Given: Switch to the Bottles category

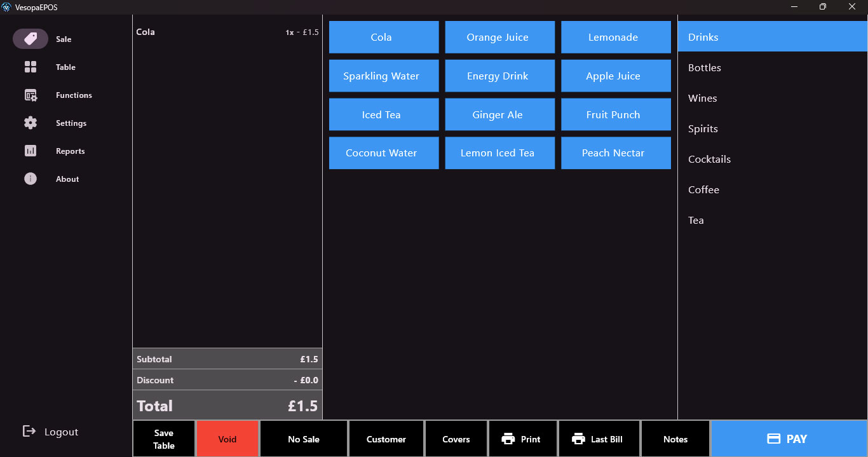Looking at the screenshot, I should click(772, 67).
